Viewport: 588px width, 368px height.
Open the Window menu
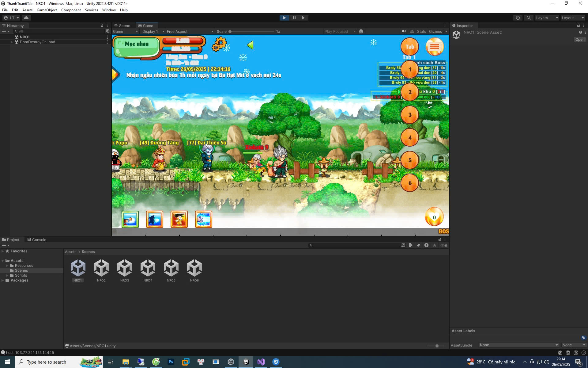tap(109, 10)
